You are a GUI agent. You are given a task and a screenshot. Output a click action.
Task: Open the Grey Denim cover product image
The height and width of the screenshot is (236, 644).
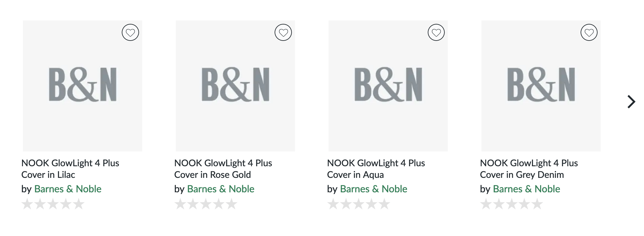click(541, 86)
